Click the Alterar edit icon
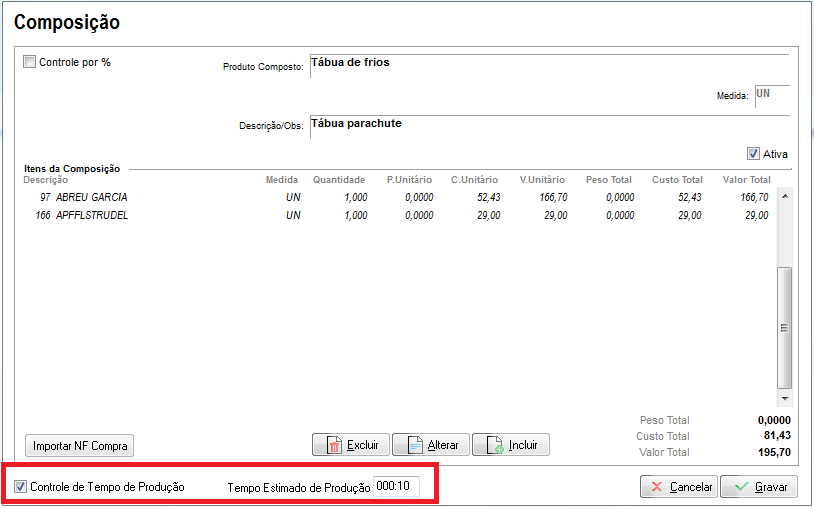 point(414,445)
